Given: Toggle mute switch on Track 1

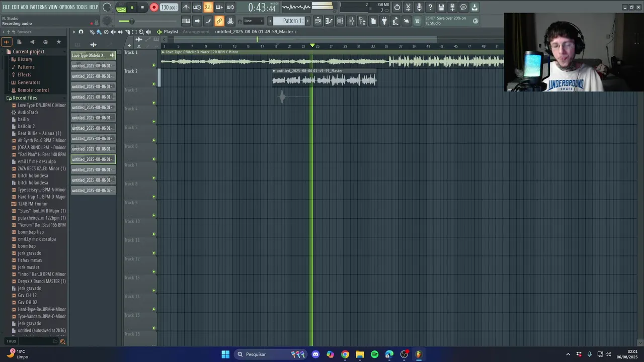Looking at the screenshot, I should [154, 65].
